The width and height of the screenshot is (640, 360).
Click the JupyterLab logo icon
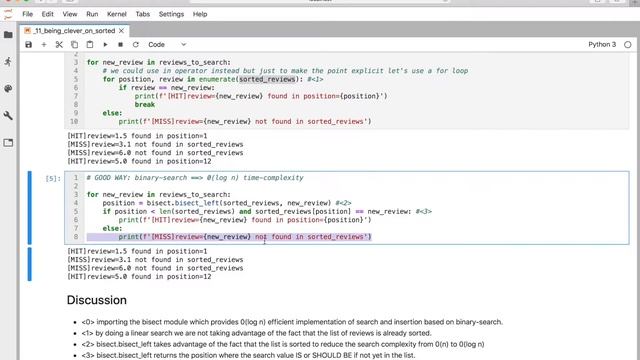pyautogui.click(x=8, y=15)
